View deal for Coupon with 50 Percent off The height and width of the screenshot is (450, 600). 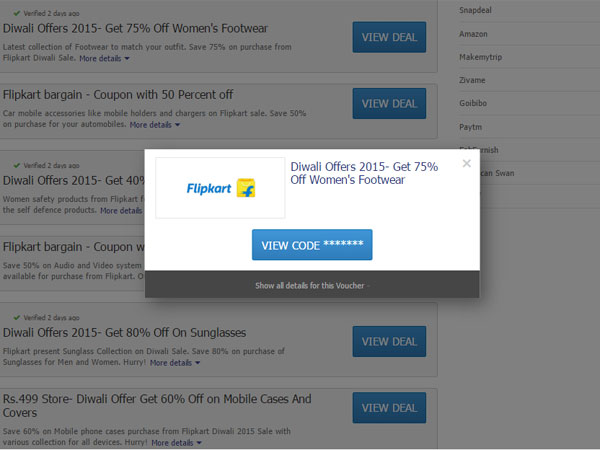[x=389, y=103]
